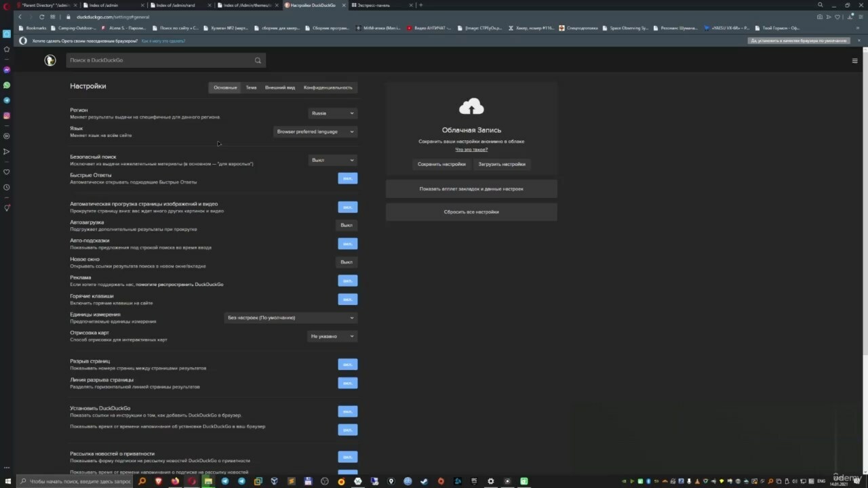
Task: Enable the Новое окно switch
Action: [347, 262]
